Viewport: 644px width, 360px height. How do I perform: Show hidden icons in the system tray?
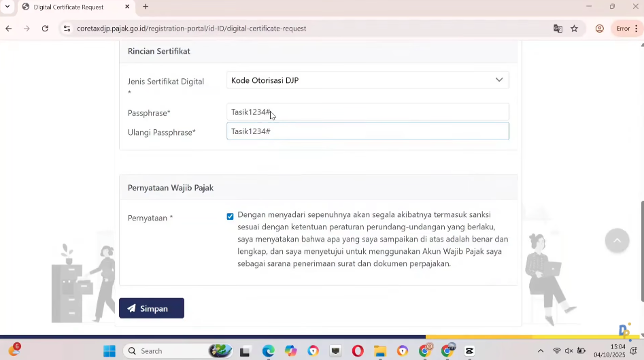point(541,351)
